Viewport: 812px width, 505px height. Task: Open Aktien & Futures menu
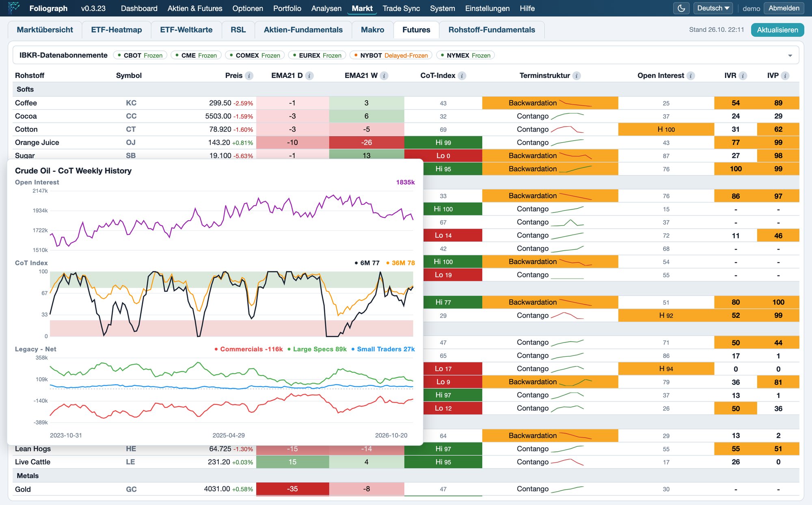tap(195, 8)
